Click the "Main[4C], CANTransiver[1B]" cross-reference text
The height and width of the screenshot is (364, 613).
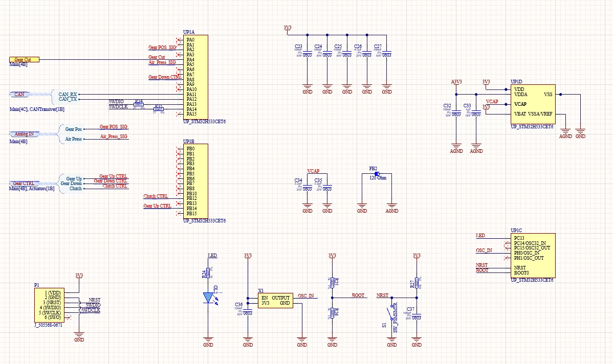tap(37, 109)
